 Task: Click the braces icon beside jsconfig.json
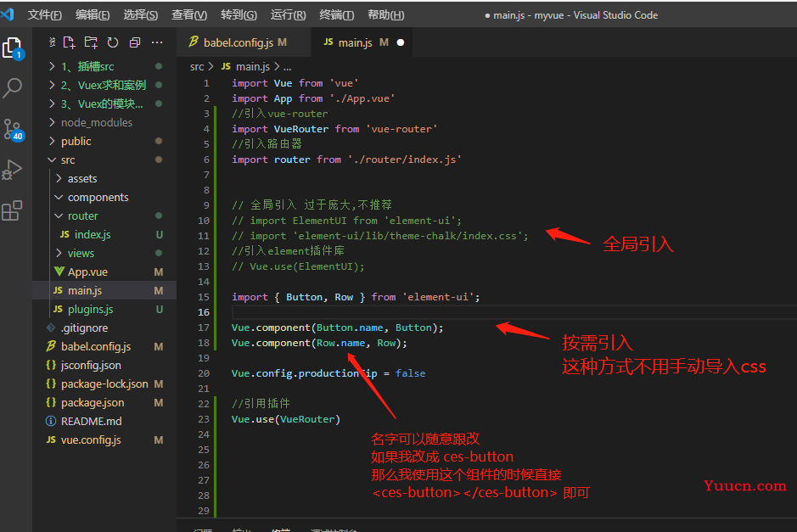pos(51,365)
